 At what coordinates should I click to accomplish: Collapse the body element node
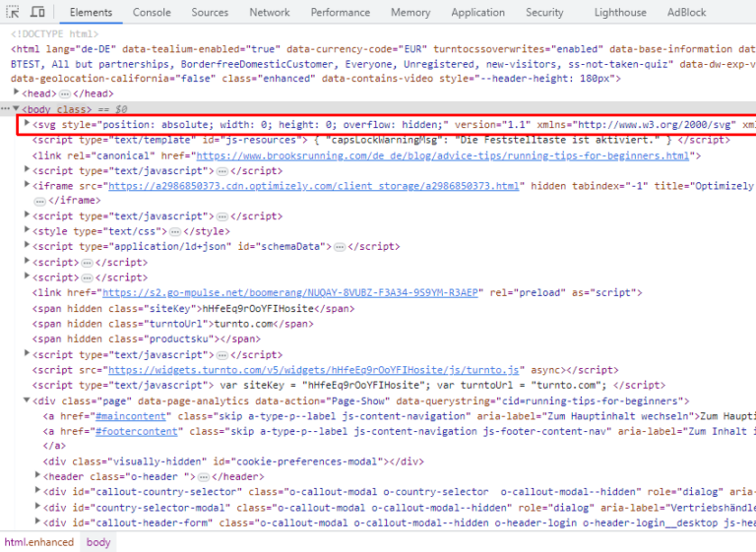(x=16, y=108)
